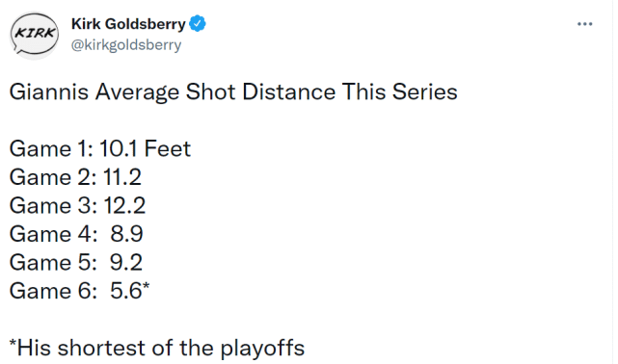Click the 8.9 shot distance value
Image resolution: width=618 pixels, height=364 pixels.
click(126, 234)
